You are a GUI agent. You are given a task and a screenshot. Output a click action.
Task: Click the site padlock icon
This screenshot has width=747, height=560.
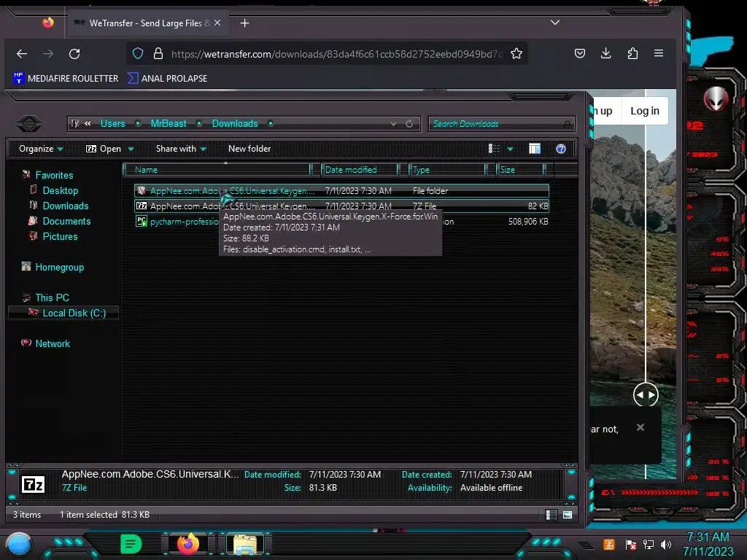pos(158,53)
